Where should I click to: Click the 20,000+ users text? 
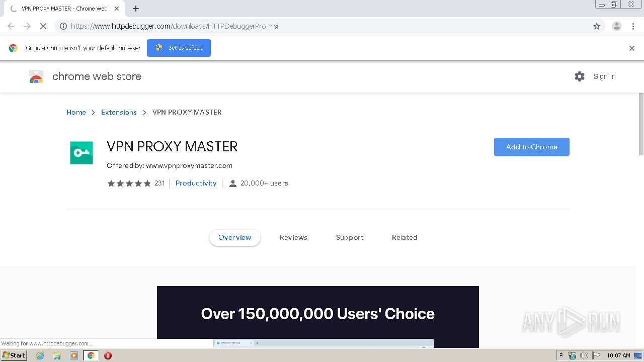264,184
